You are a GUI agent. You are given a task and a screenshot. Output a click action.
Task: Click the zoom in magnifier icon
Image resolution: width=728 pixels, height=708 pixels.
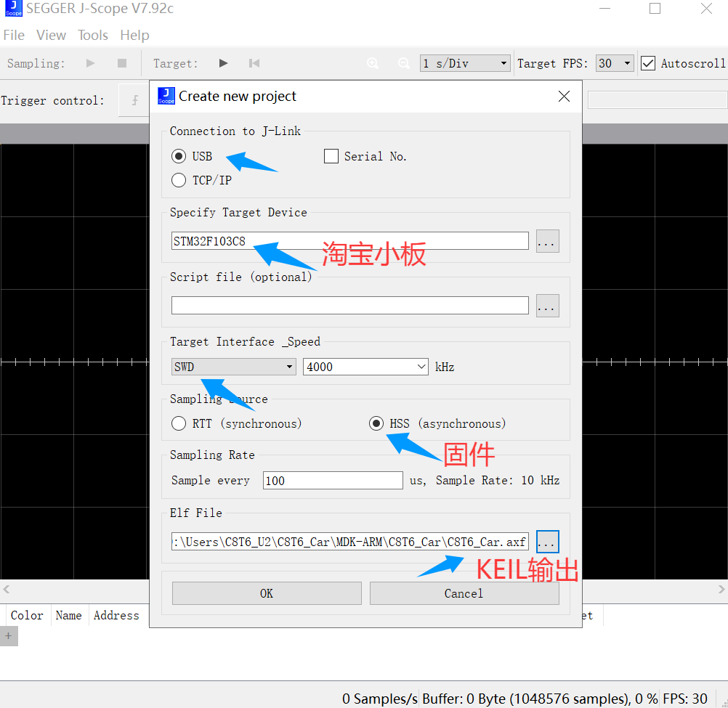(373, 63)
